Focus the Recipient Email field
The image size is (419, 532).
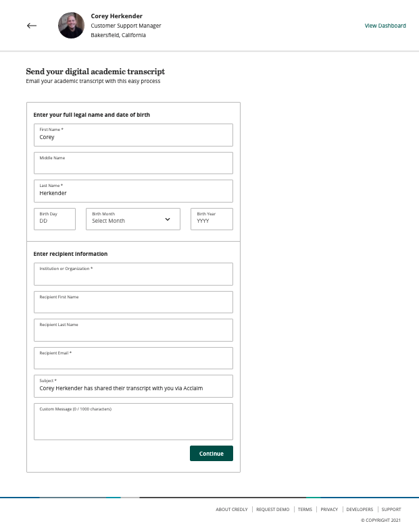coord(133,358)
